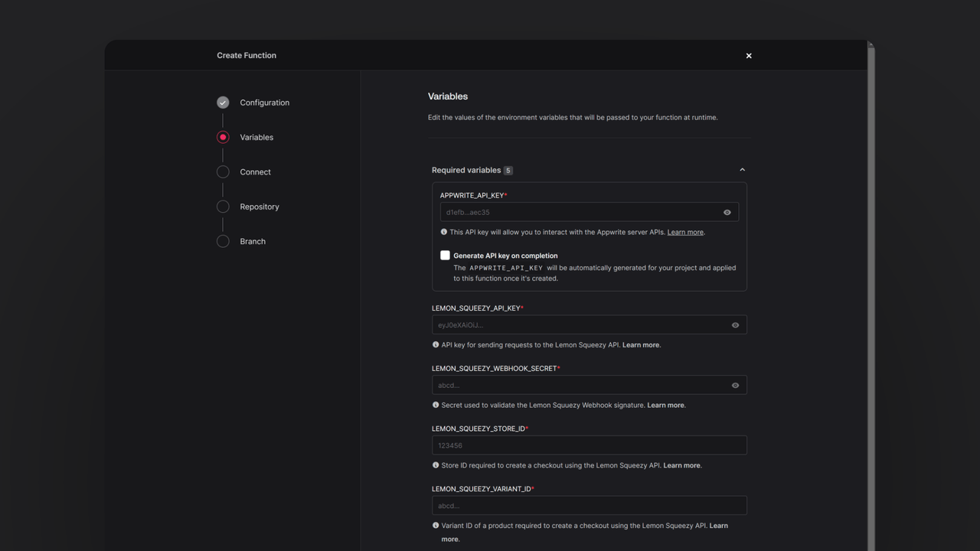Click info icon beside Webhook signature description
The image size is (980, 551).
(x=436, y=405)
